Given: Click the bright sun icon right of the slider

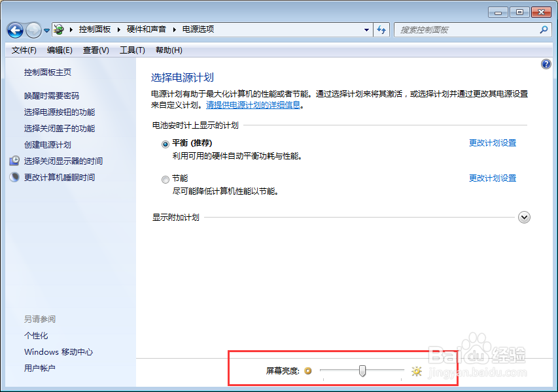Looking at the screenshot, I should pos(416,370).
